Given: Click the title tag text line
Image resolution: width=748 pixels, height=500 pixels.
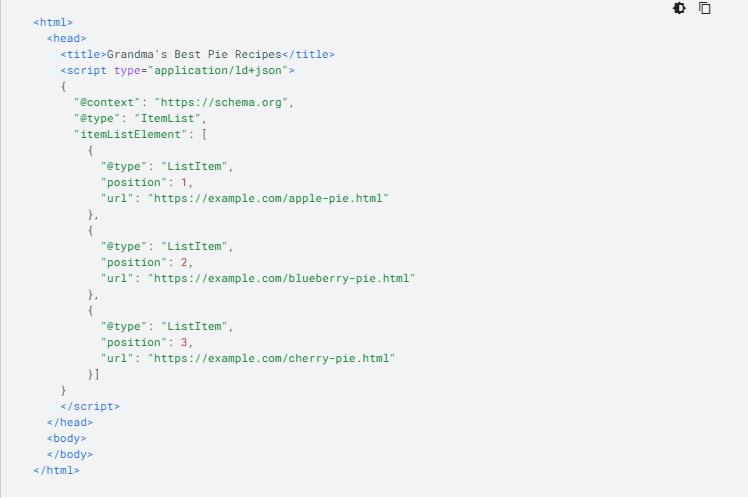Looking at the screenshot, I should pyautogui.click(x=197, y=54).
